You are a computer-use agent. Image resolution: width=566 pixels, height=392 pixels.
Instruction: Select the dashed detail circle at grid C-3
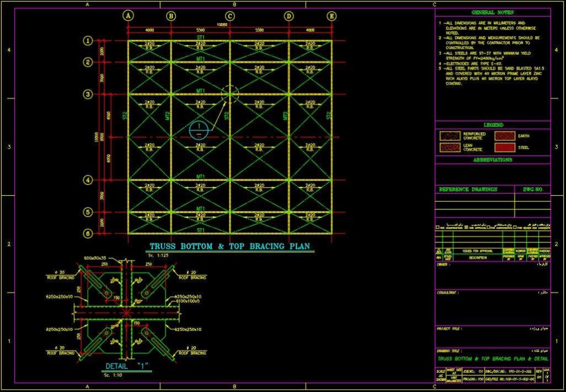pyautogui.click(x=230, y=95)
